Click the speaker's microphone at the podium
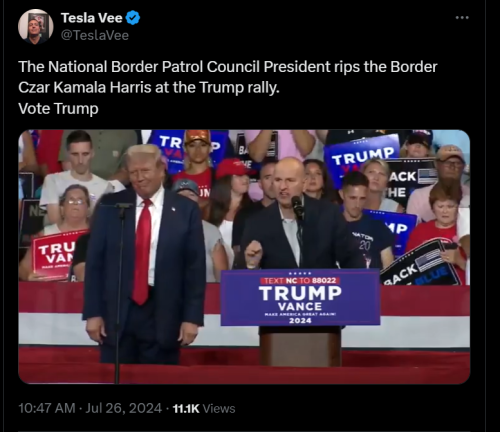Screen dimensions: 500x432 coord(297,206)
